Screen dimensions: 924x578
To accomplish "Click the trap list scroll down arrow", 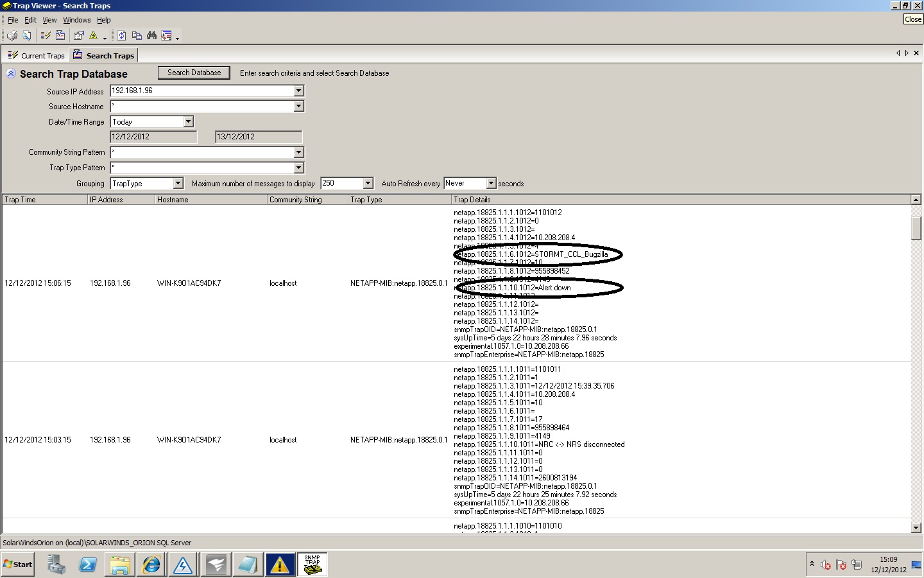I will click(x=916, y=528).
